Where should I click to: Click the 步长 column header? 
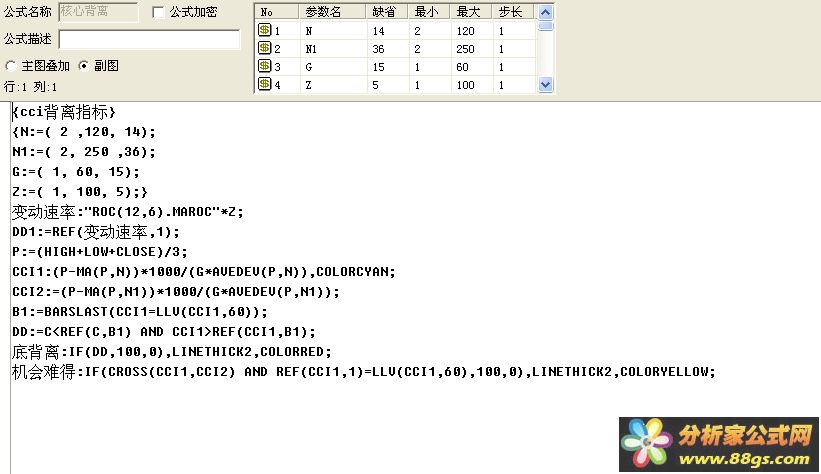click(513, 12)
